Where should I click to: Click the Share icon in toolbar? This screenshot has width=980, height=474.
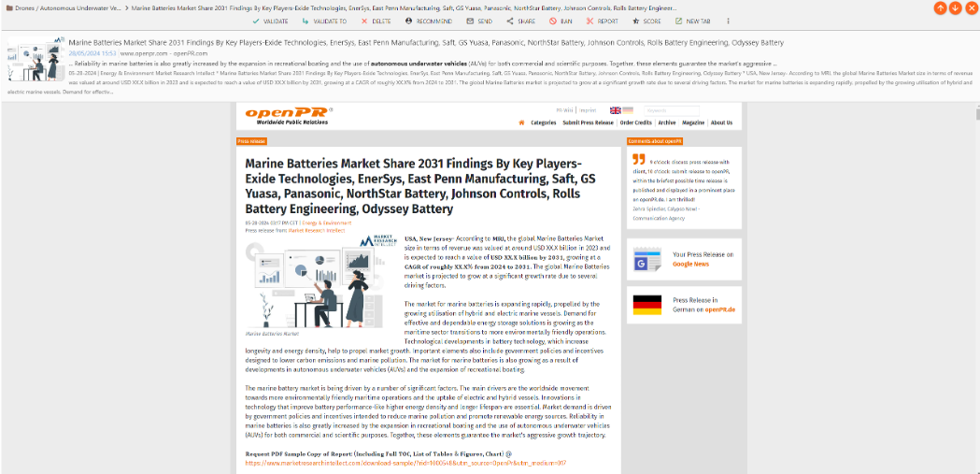(x=510, y=22)
